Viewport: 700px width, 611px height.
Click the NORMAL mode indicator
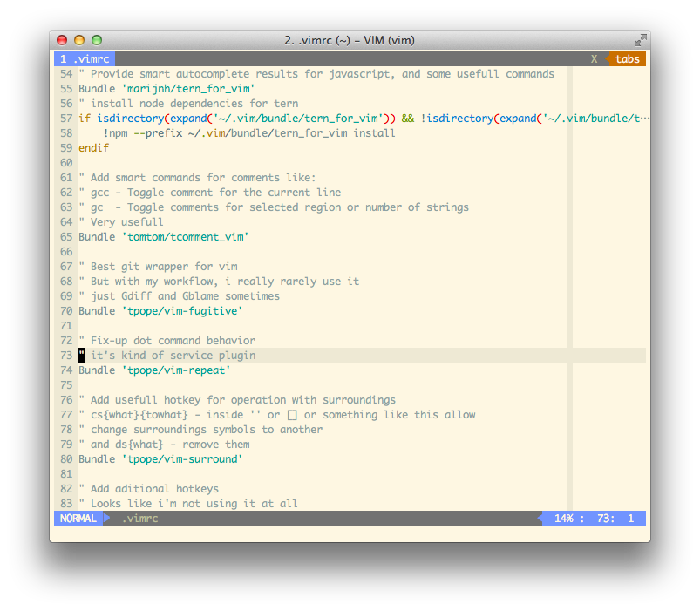[78, 518]
